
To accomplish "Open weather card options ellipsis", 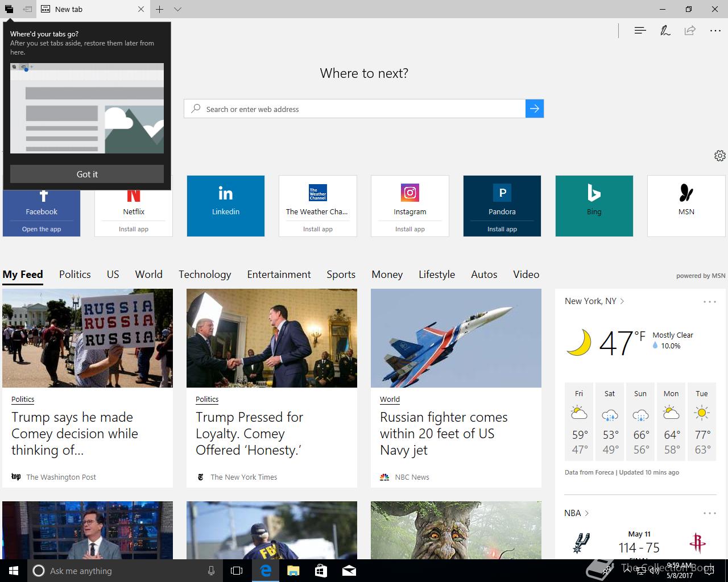I will (x=709, y=302).
